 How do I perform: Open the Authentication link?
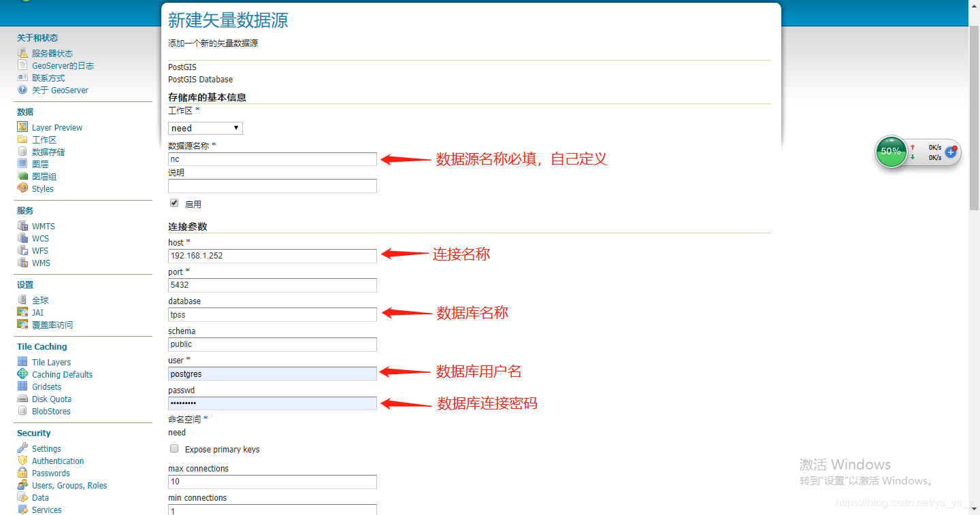[58, 461]
